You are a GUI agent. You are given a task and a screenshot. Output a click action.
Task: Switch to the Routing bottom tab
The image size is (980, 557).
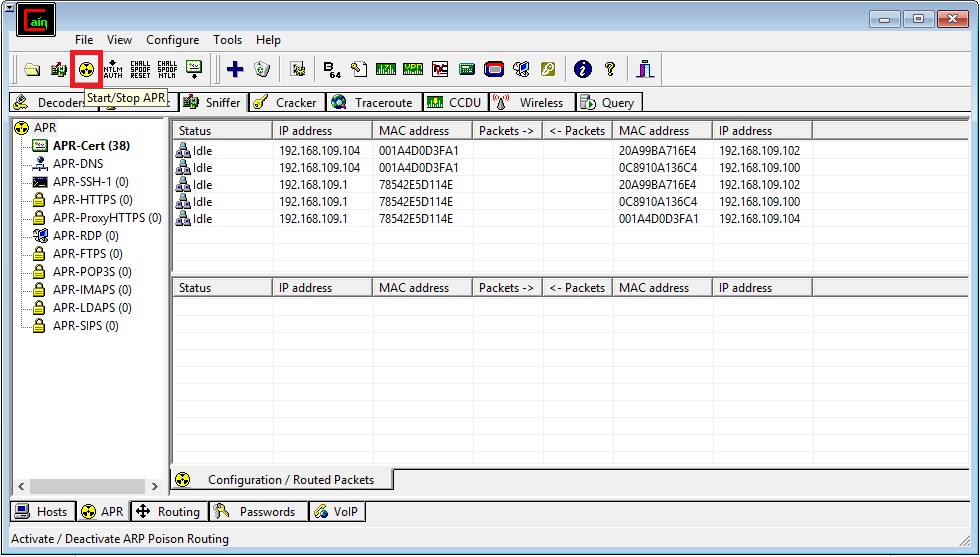169,511
